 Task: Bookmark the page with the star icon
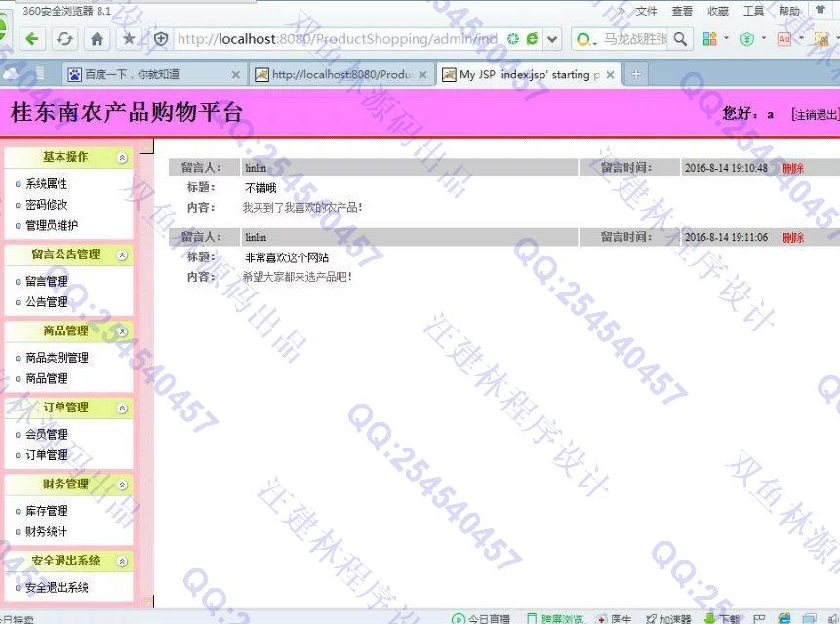click(129, 39)
